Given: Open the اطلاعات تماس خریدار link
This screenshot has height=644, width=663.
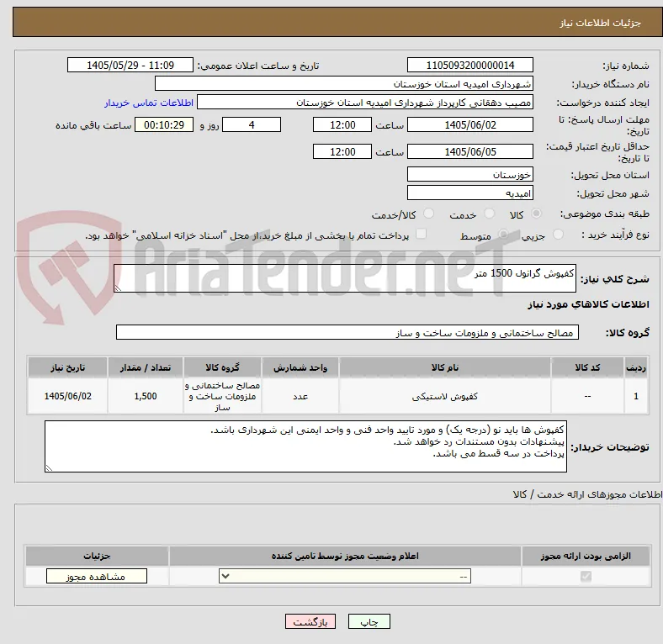Looking at the screenshot, I should pyautogui.click(x=149, y=103).
